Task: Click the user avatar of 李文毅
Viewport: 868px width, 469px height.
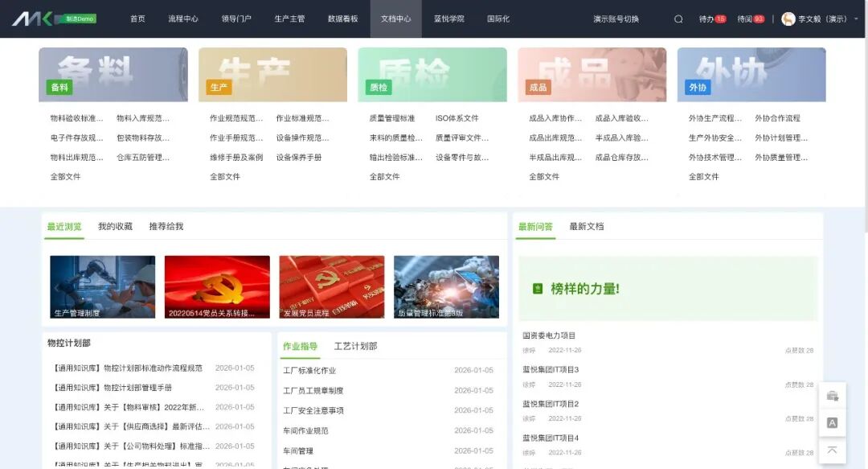Action: (x=788, y=19)
